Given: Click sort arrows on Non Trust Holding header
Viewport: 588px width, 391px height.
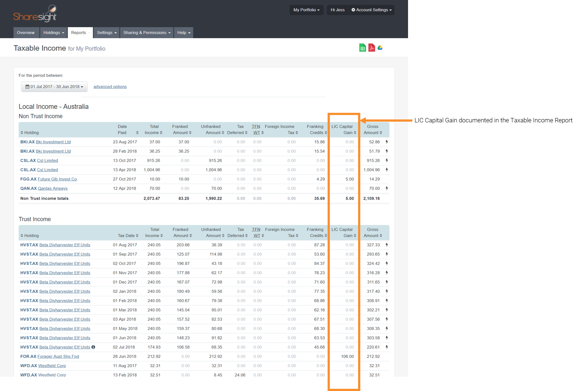Looking at the screenshot, I should tap(22, 133).
